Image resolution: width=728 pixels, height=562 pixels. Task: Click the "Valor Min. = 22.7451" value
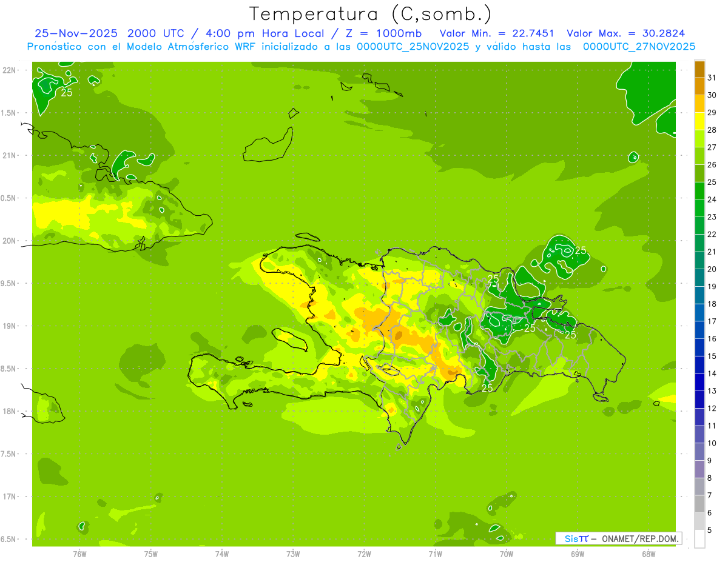coord(497,33)
